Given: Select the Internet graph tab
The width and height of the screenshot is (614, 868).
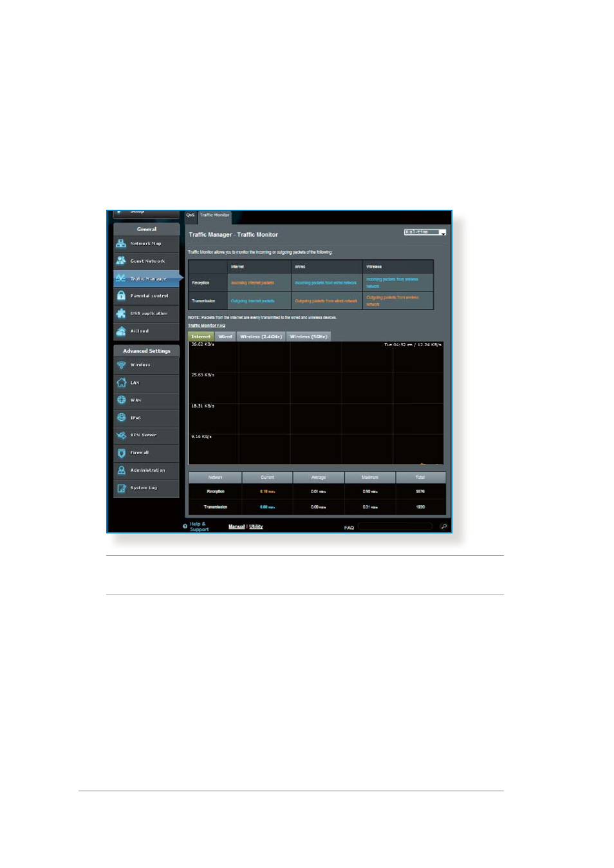Looking at the screenshot, I should click(201, 336).
